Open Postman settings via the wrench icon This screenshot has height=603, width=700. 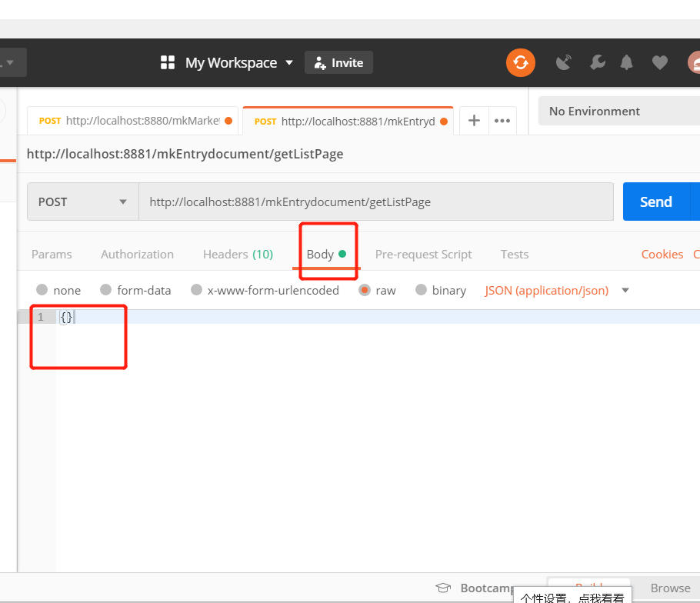(598, 62)
